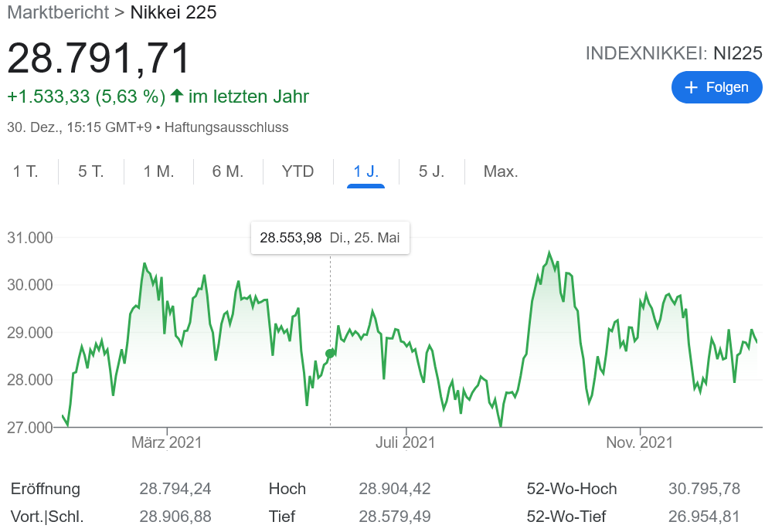The height and width of the screenshot is (532, 765).
Task: Click the green data point marker on chart
Action: click(331, 353)
